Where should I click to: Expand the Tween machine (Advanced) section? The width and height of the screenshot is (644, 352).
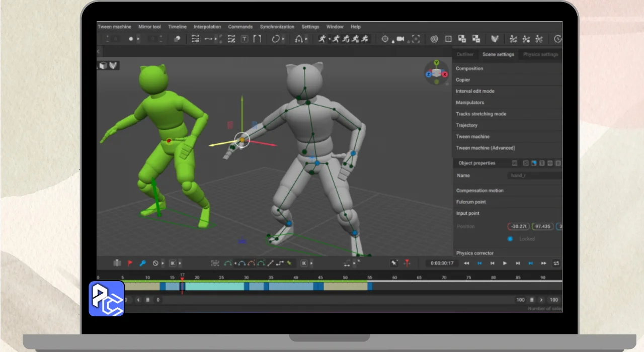(485, 148)
